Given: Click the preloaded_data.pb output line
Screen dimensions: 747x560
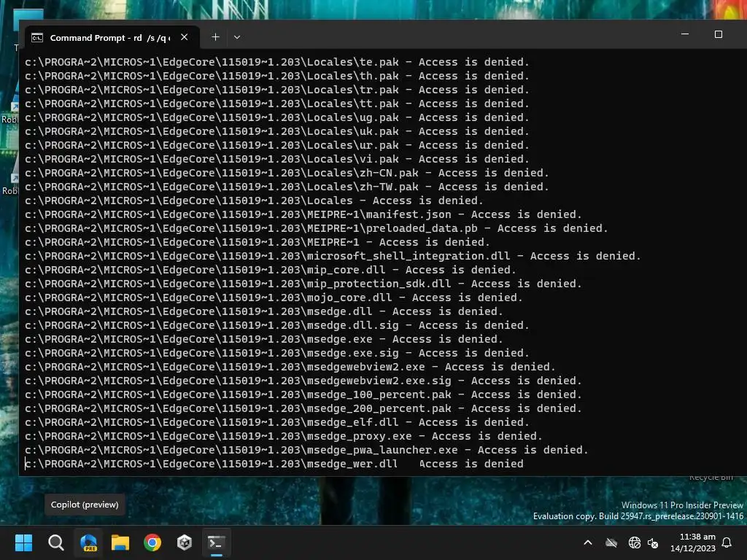Looking at the screenshot, I should [317, 228].
